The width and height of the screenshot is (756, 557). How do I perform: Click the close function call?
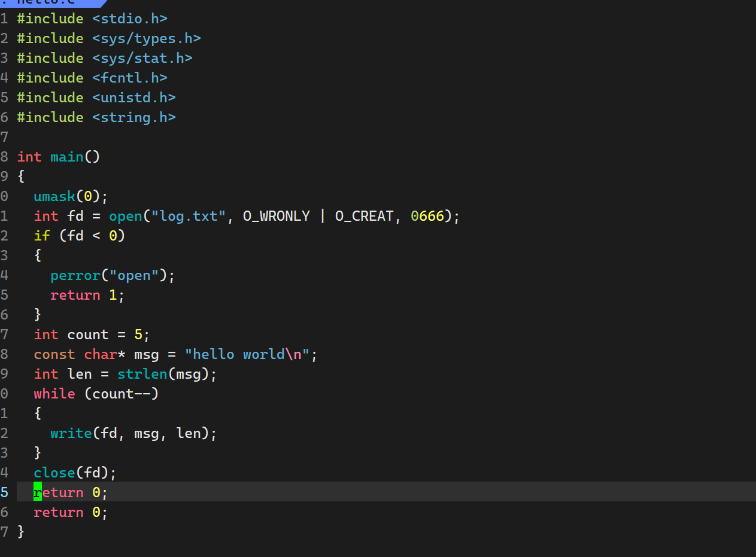(x=54, y=473)
